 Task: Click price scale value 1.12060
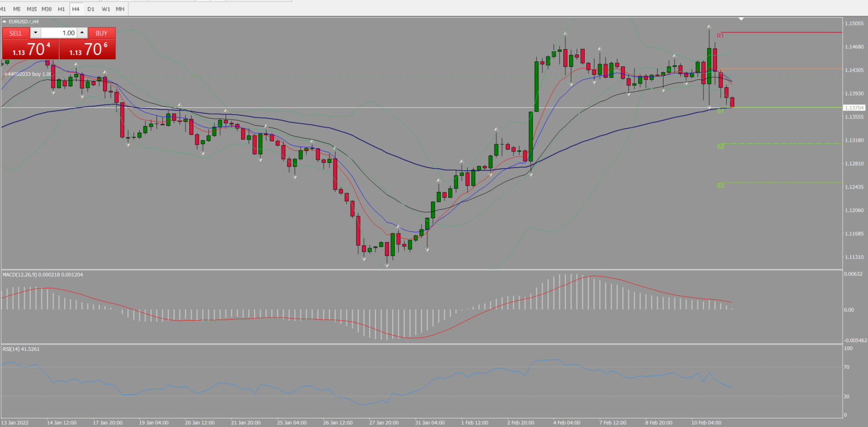point(854,211)
